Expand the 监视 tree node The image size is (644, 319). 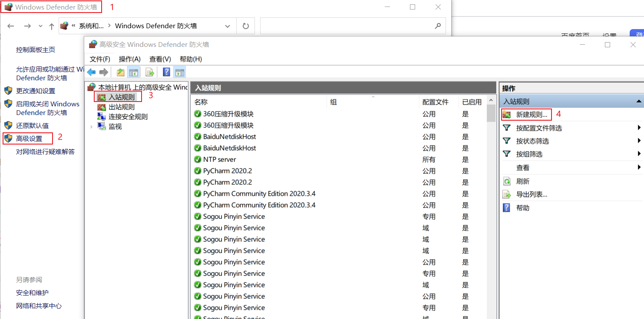[x=91, y=126]
